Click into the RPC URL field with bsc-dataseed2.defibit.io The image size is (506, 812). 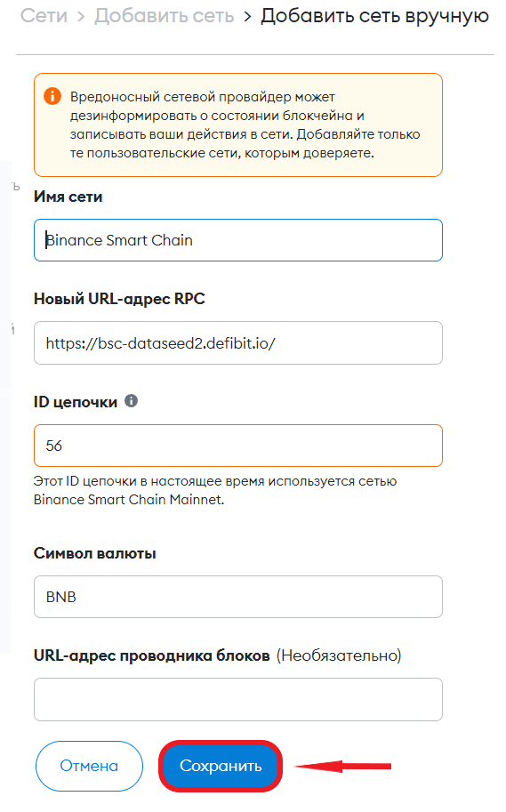pyautogui.click(x=238, y=342)
